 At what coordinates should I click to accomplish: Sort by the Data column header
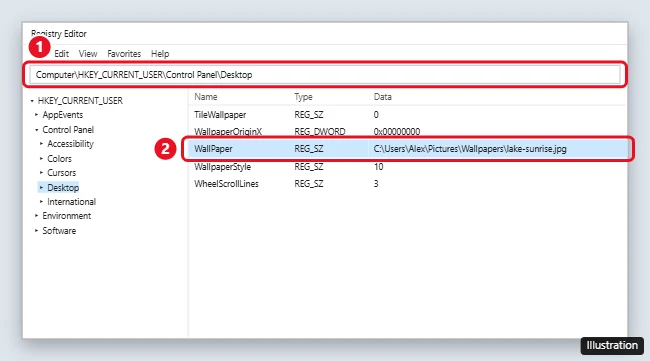tap(382, 97)
